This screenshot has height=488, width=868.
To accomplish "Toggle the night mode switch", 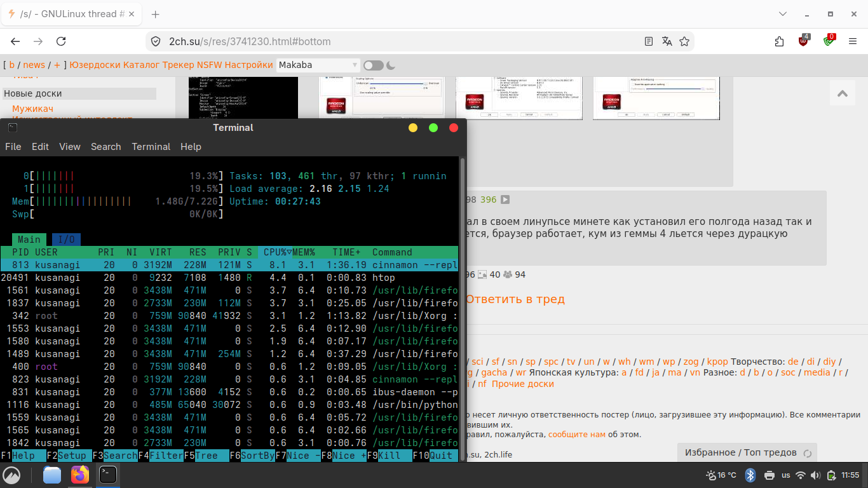I will tap(374, 65).
